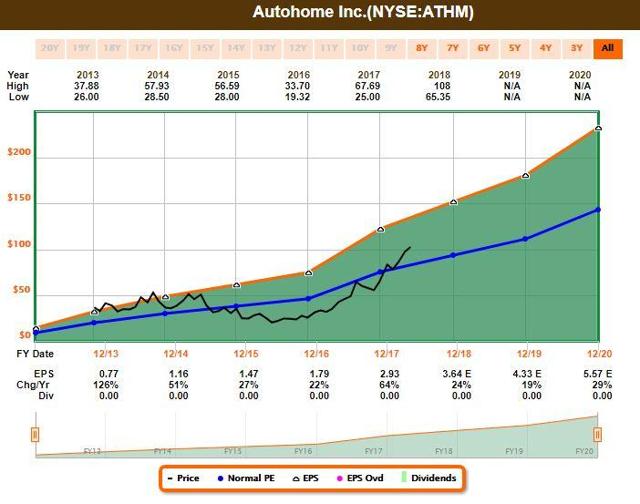This screenshot has width=640, height=504.
Task: Click the 12/13 FY date label
Action: 105,353
